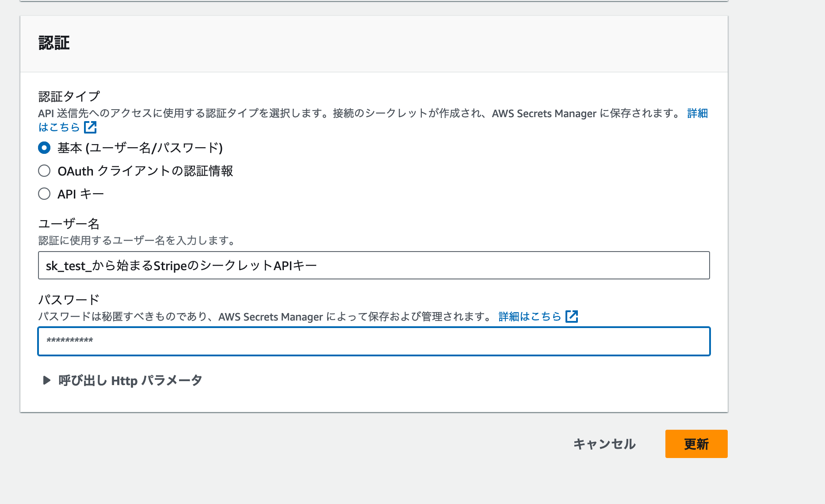
Task: Click the empty radio circle beside OAuth クライアントの認証情報
Action: [44, 171]
